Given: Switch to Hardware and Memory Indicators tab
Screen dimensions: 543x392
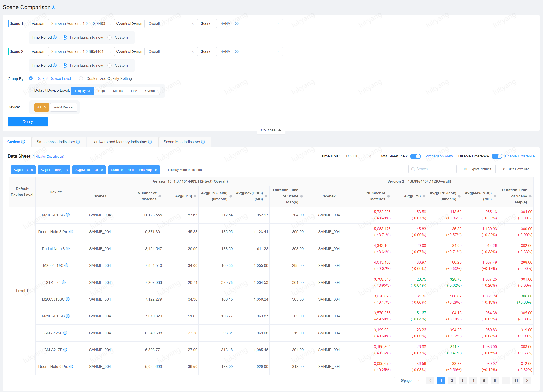Looking at the screenshot, I should tap(119, 142).
